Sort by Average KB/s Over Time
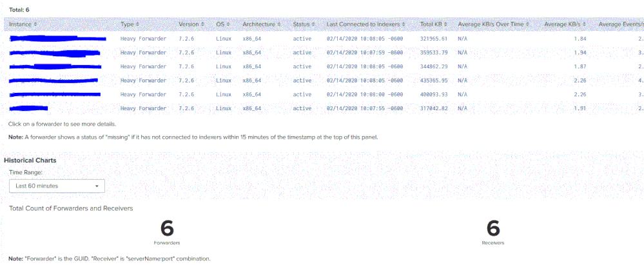The width and height of the screenshot is (644, 265). tap(494, 24)
